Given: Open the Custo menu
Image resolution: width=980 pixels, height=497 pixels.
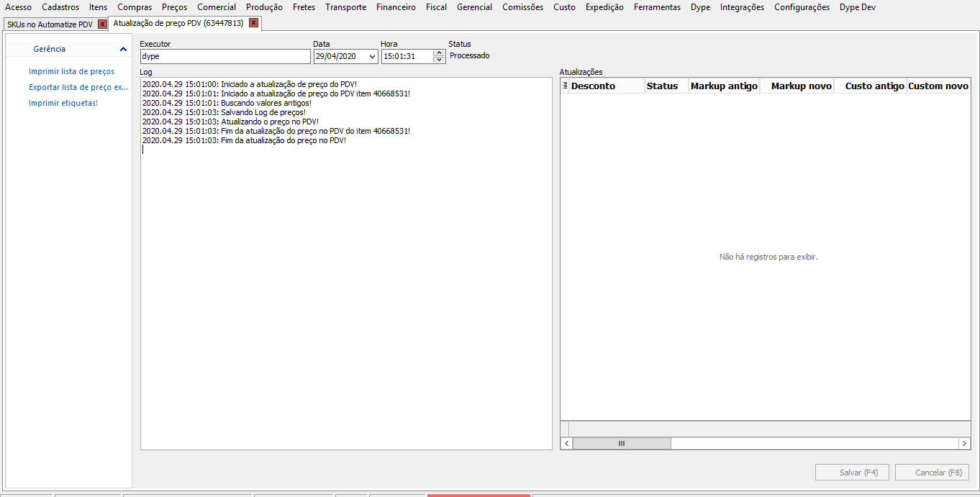Looking at the screenshot, I should (x=565, y=7).
